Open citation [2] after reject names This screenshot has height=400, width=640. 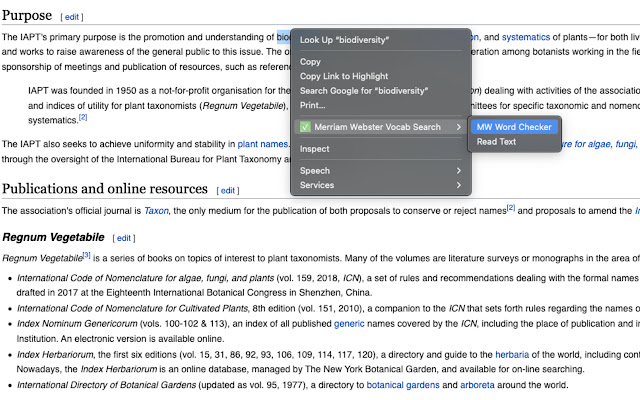(x=511, y=208)
